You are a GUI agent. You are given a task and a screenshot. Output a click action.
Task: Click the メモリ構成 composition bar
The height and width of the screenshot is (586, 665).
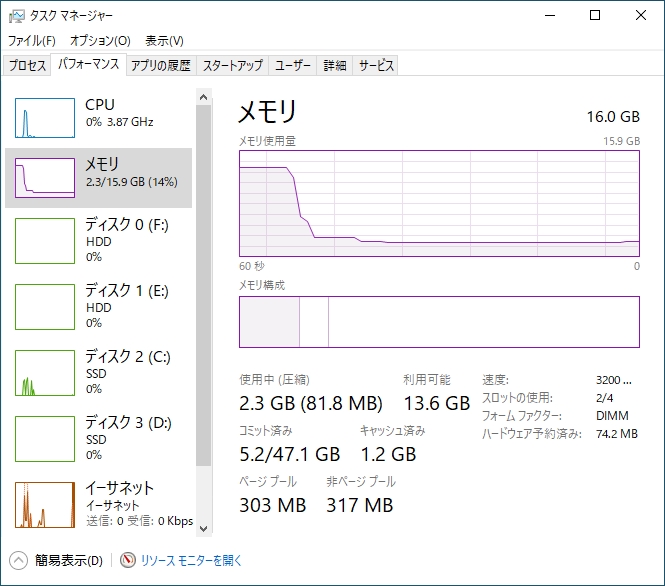pos(438,321)
